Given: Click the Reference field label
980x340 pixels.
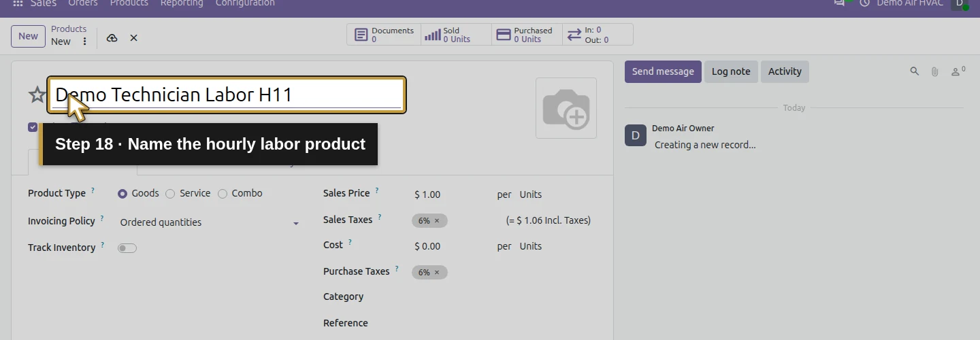Looking at the screenshot, I should (346, 323).
